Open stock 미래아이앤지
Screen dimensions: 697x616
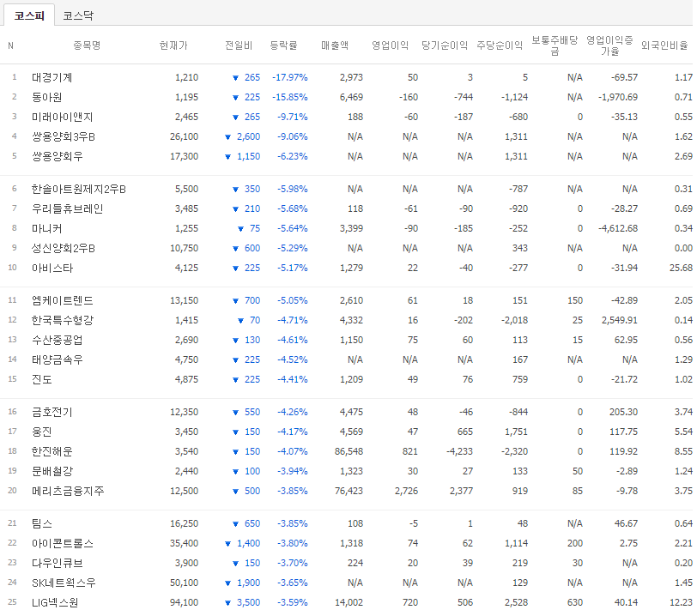click(62, 117)
